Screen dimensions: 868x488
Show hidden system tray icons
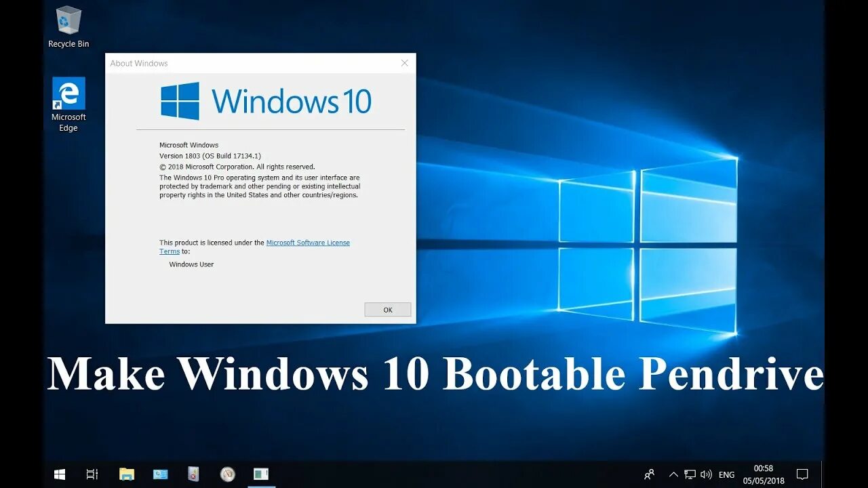pos(673,474)
